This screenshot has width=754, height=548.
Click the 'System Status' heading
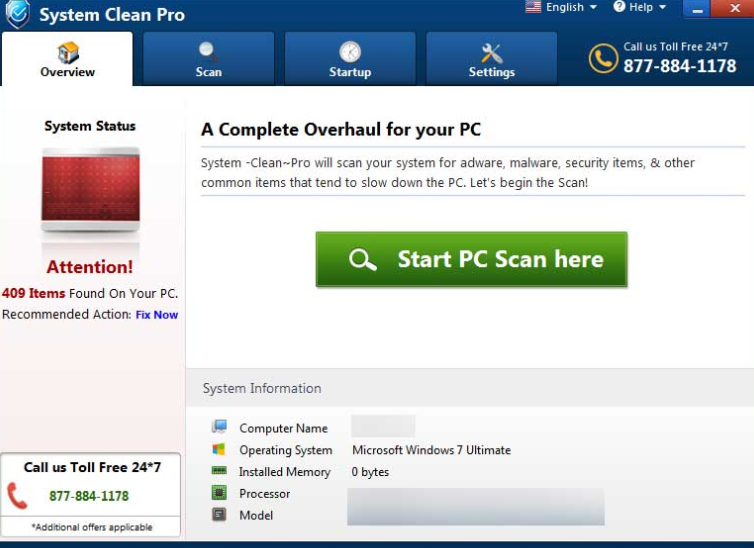click(90, 126)
